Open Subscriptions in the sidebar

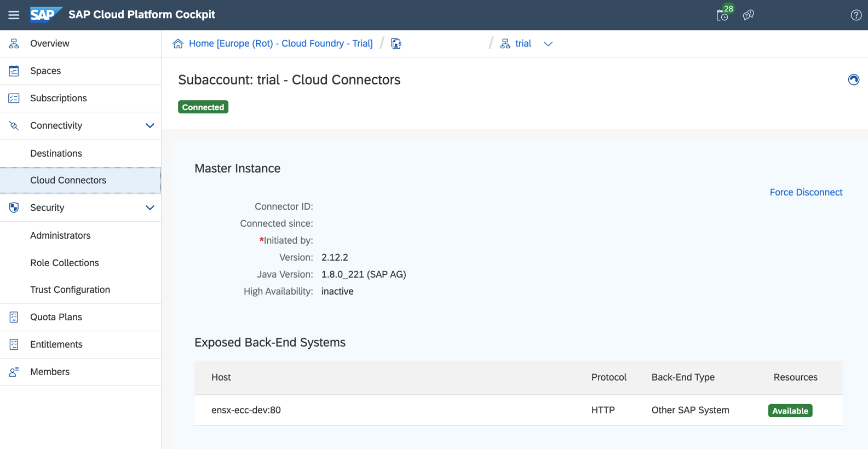(81, 98)
